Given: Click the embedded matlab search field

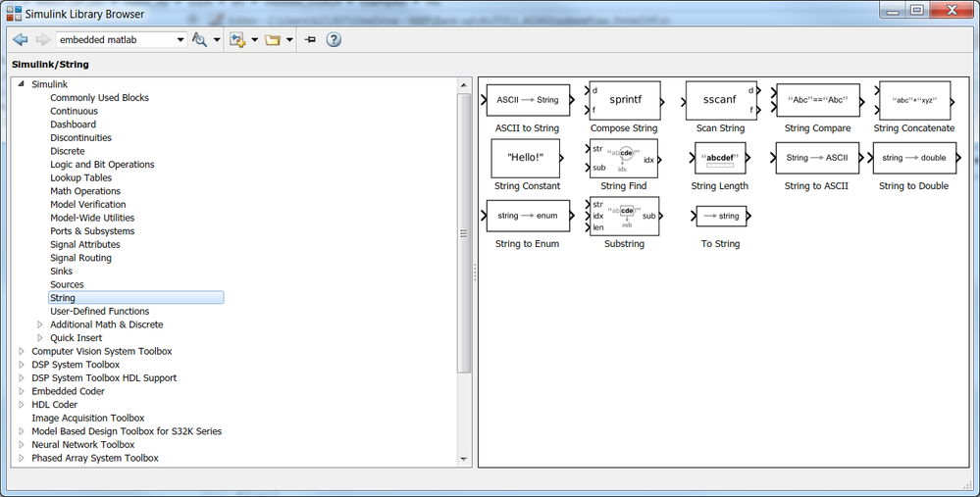Looking at the screenshot, I should tap(116, 40).
